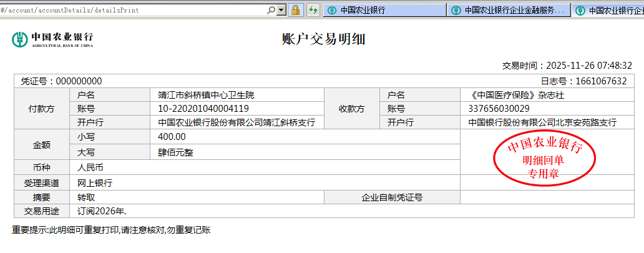The image size is (644, 253).
Task: Switch to the first 中国农业银行 tab
Action: coord(384,10)
